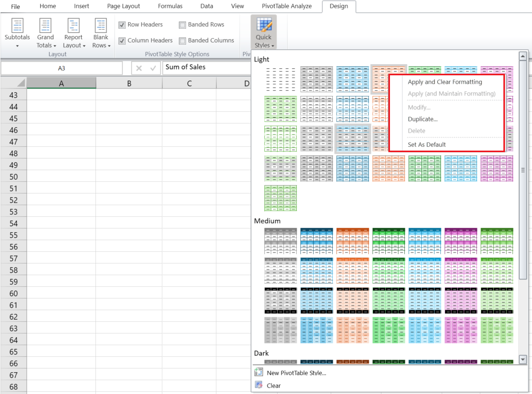
Task: Select the gray Light style in first row
Action: coord(316,80)
